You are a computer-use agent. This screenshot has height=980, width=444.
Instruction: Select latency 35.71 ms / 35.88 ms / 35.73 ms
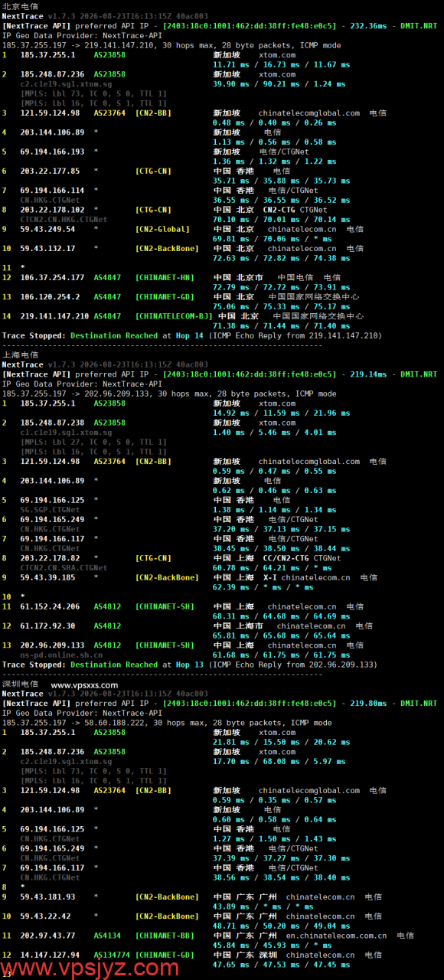[281, 181]
